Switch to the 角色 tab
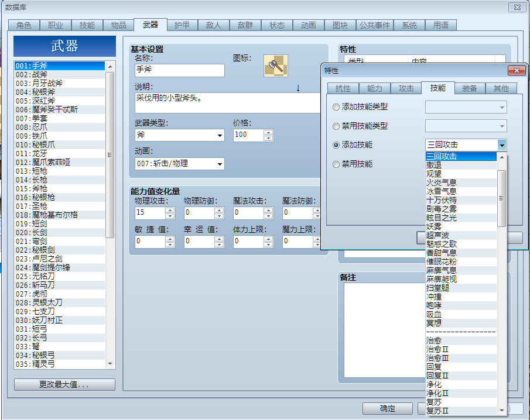 [23, 25]
